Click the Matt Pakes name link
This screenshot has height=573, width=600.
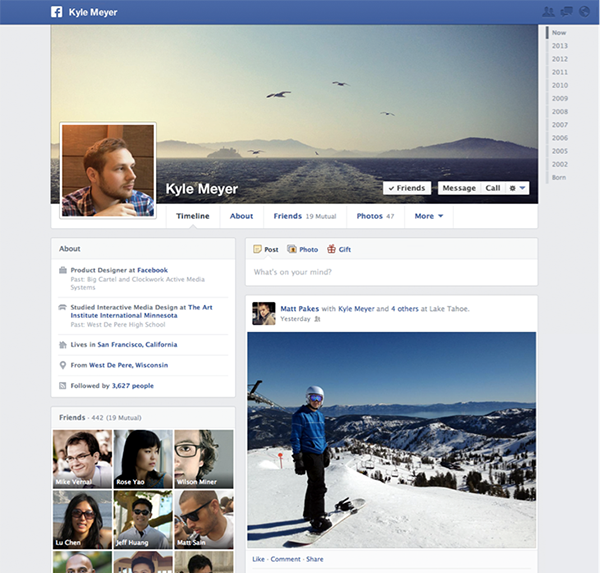tap(300, 309)
